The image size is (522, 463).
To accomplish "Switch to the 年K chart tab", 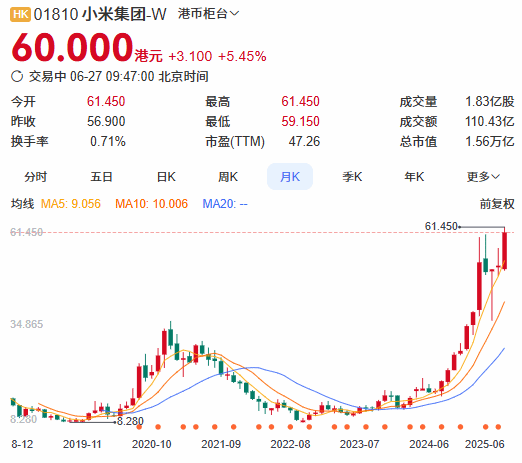I will [414, 177].
